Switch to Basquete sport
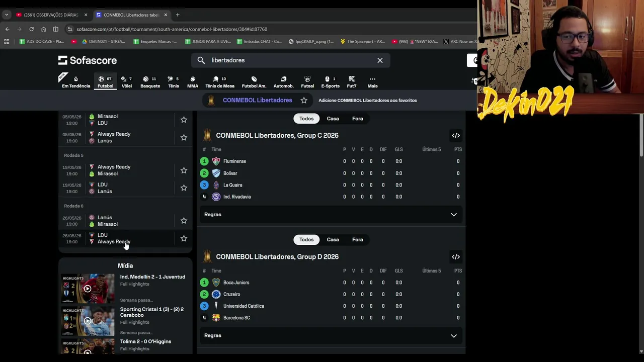This screenshot has width=644, height=362. [150, 82]
